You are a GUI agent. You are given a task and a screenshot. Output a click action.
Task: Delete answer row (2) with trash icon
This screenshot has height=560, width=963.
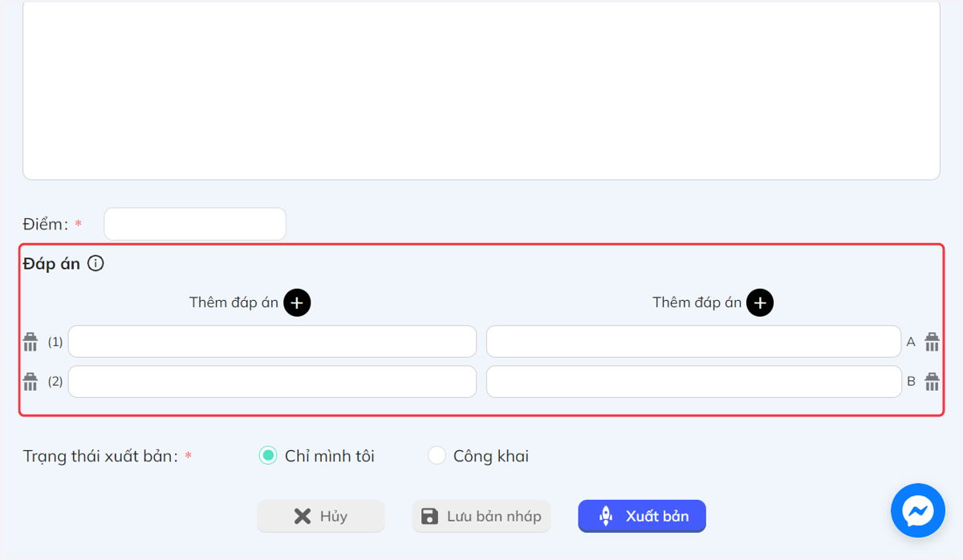pyautogui.click(x=30, y=381)
